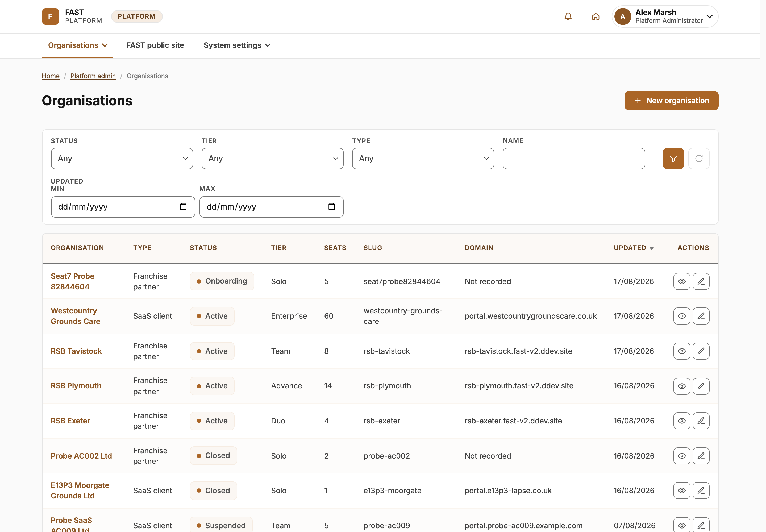This screenshot has width=766, height=532.
Task: View E13P3 Moorgate Grounds Ltd details
Action: [x=682, y=490]
